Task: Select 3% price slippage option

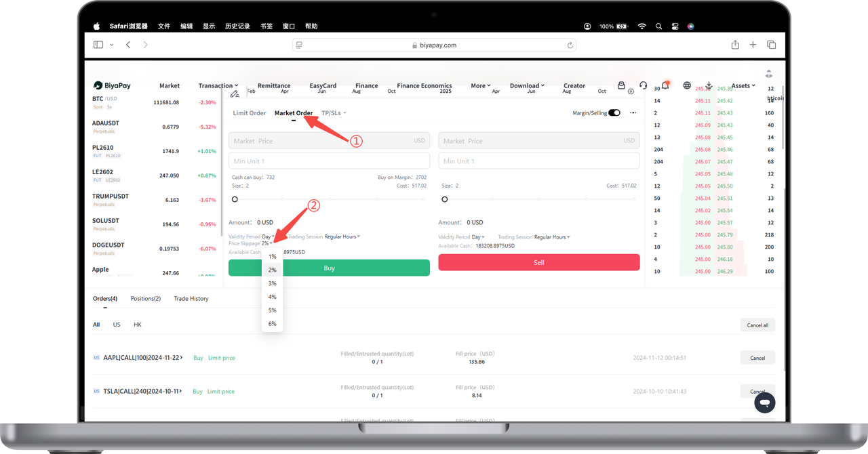Action: [272, 283]
